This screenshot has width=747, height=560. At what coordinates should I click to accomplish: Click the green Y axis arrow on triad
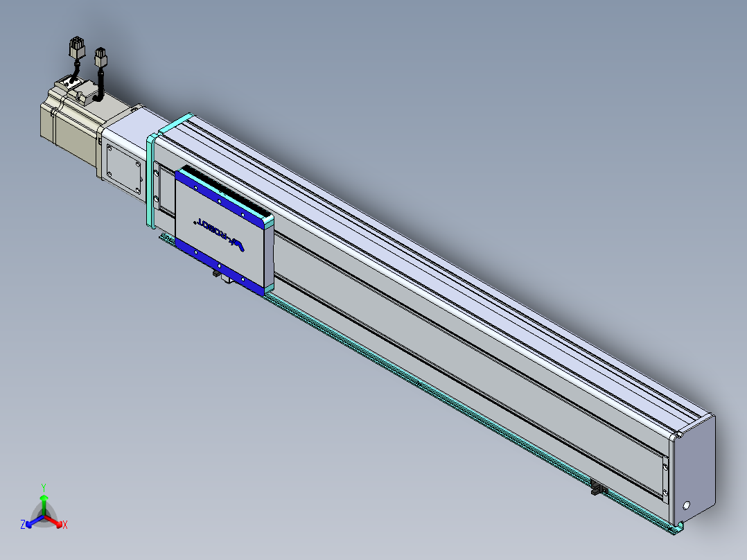tap(44, 505)
